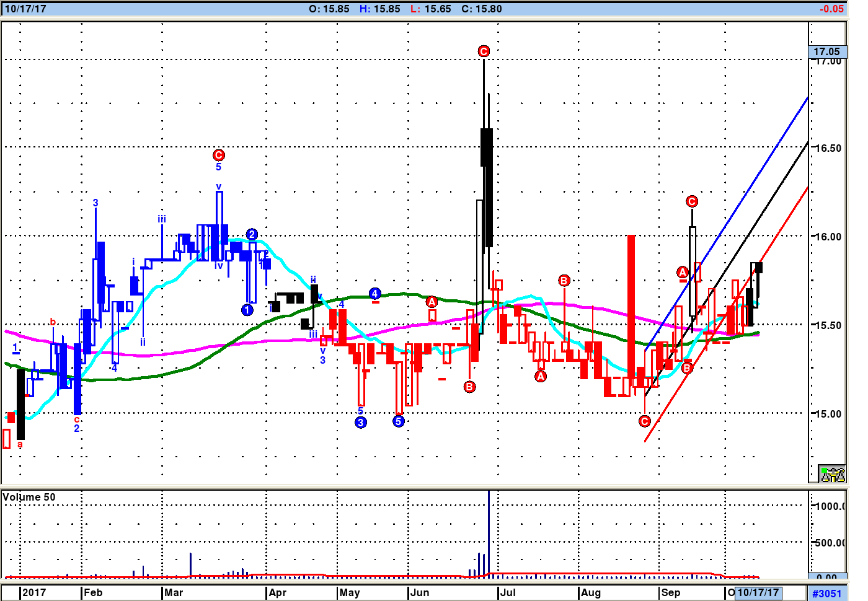Viewport: 868px width, 601px height.
Task: Select the red circled C at the June peak
Action: point(484,51)
